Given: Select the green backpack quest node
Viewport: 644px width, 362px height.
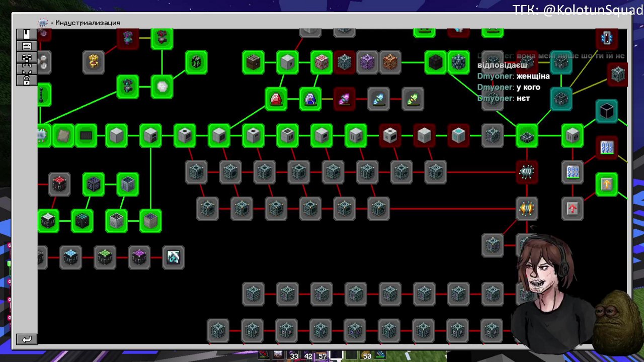Looking at the screenshot, I should pyautogui.click(x=196, y=62).
